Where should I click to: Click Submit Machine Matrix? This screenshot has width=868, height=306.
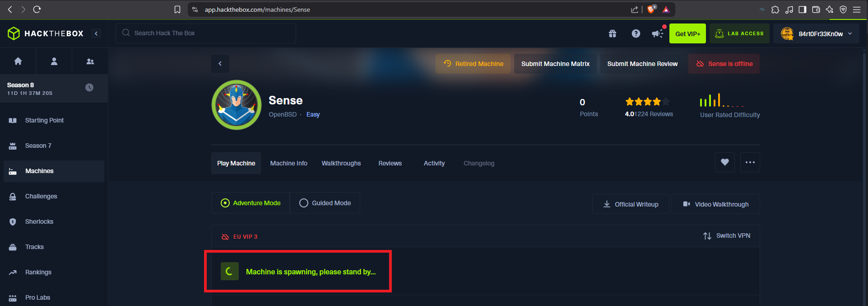555,64
